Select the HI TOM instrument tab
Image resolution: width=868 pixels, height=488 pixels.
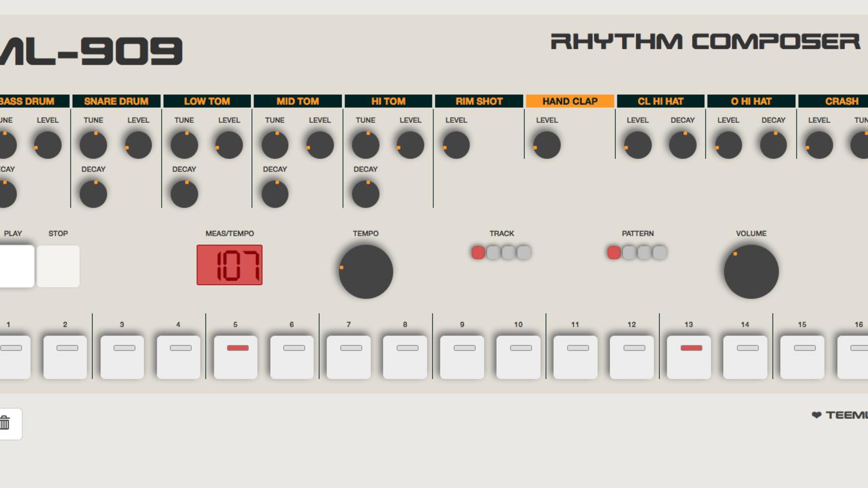pos(388,101)
